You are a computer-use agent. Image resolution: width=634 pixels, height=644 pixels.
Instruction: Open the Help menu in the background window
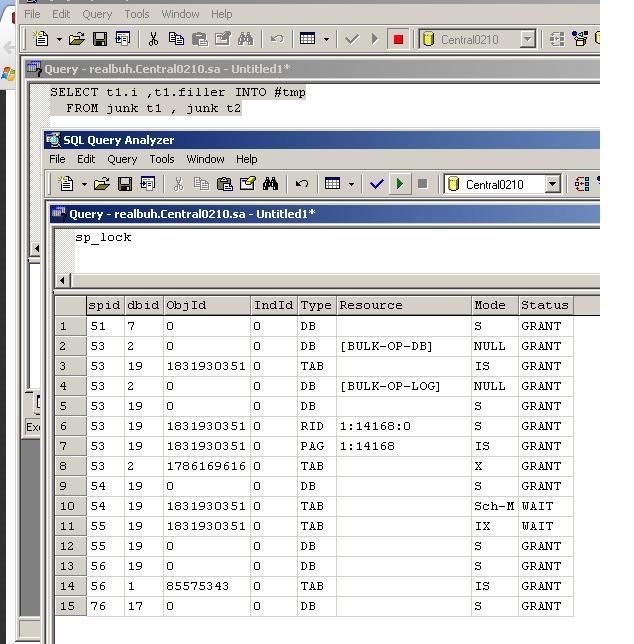pyautogui.click(x=221, y=14)
